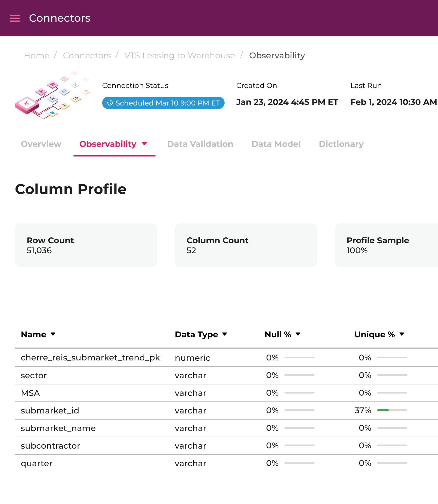Open the Data Model tab

coord(276,144)
